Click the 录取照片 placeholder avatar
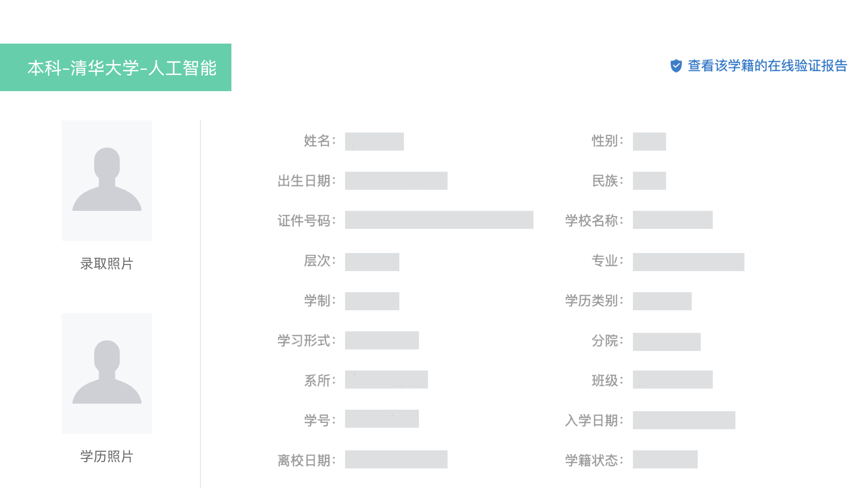 click(107, 180)
